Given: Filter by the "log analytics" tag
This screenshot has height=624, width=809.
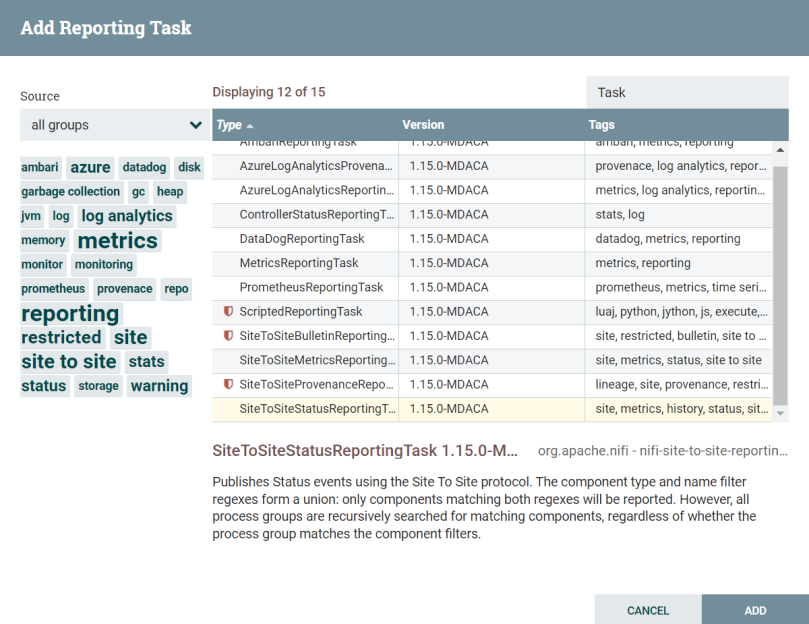Looking at the screenshot, I should tap(127, 215).
